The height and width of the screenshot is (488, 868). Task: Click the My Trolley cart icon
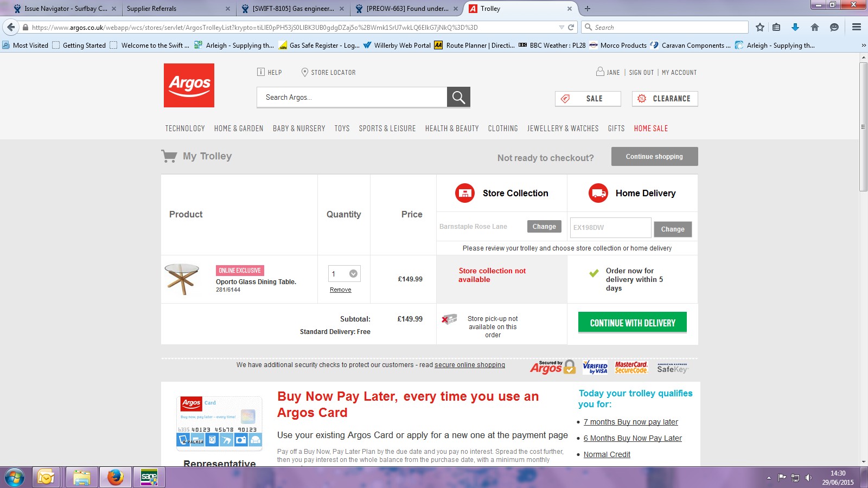coord(169,156)
